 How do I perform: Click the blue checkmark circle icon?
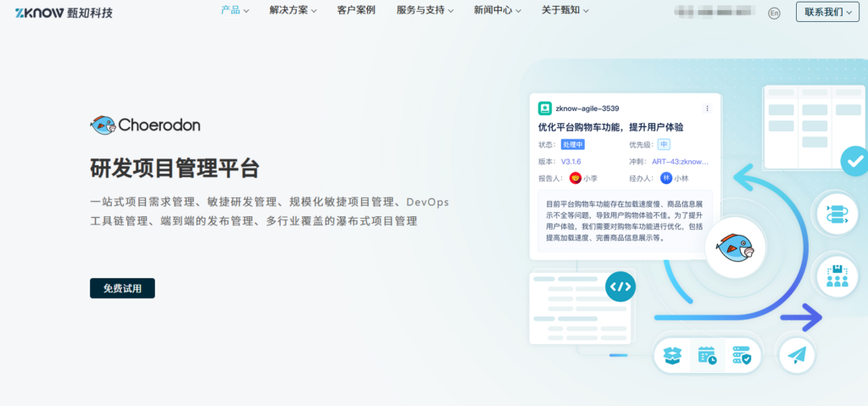(854, 159)
